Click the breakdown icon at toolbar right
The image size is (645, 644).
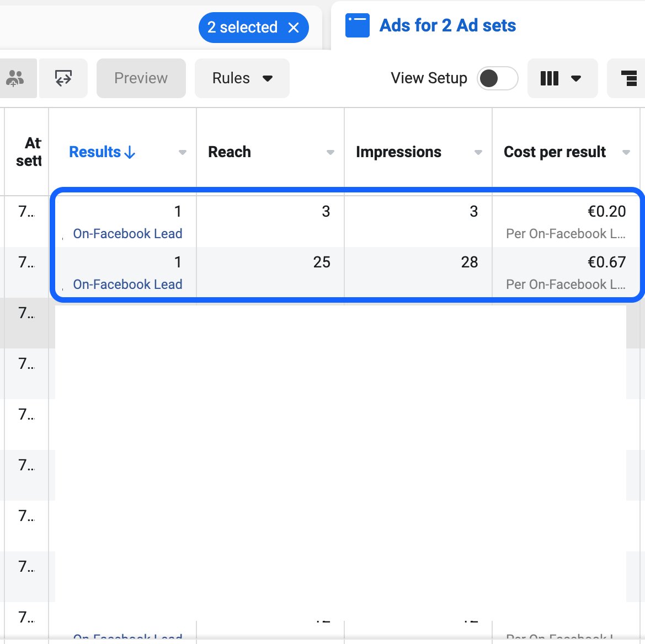pyautogui.click(x=628, y=78)
